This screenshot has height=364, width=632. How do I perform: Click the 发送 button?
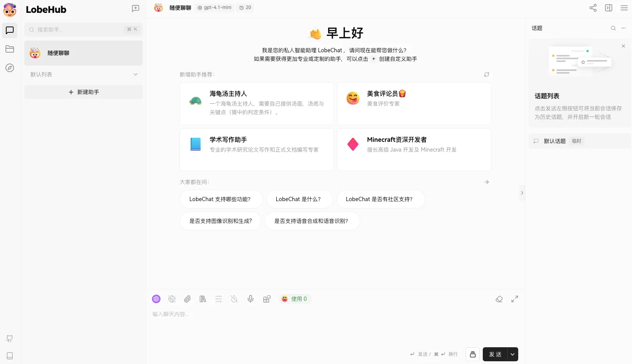(x=495, y=354)
